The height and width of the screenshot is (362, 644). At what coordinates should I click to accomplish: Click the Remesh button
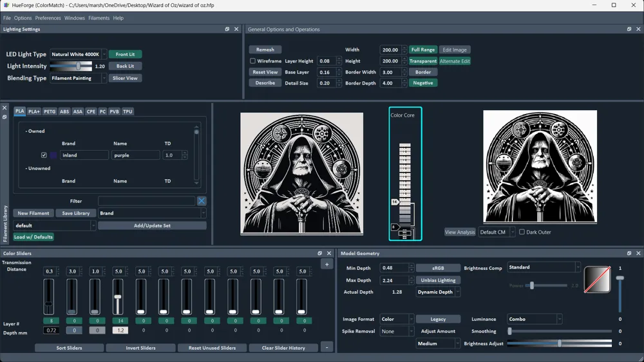coord(265,50)
